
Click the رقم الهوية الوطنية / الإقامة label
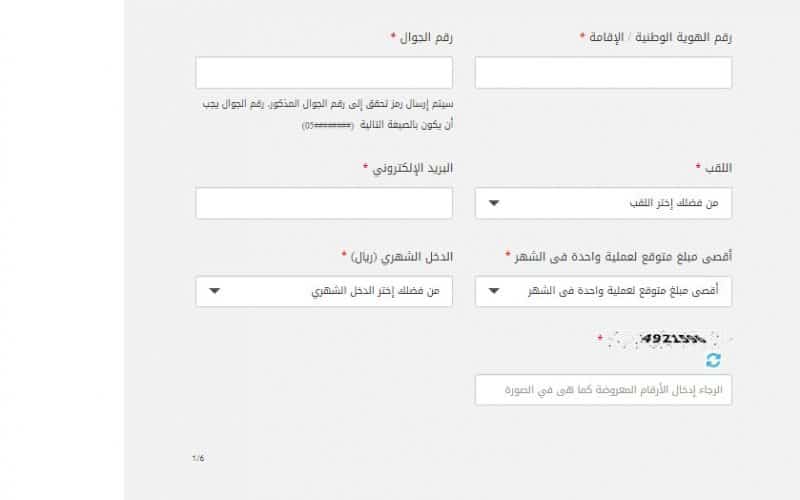[660, 37]
